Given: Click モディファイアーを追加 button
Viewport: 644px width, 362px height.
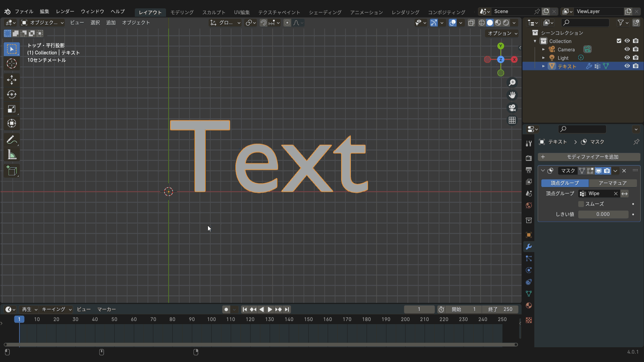Looking at the screenshot, I should (x=589, y=157).
